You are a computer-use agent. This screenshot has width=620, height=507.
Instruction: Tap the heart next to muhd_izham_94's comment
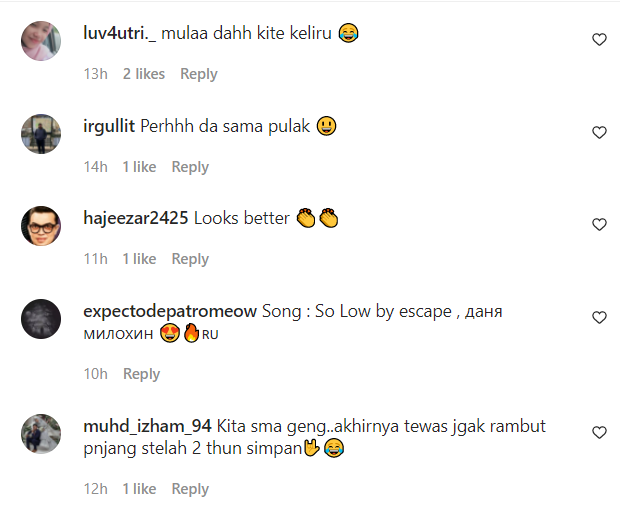(x=599, y=432)
